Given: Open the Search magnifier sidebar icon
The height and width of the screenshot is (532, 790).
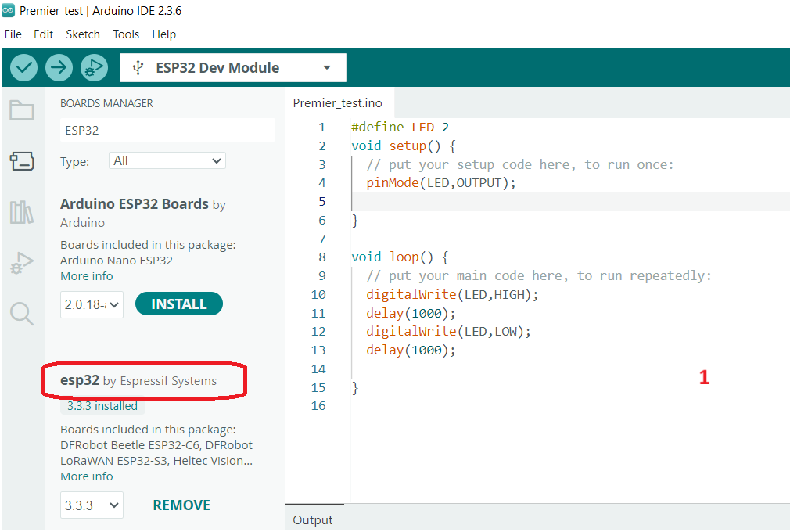Looking at the screenshot, I should pos(22,314).
